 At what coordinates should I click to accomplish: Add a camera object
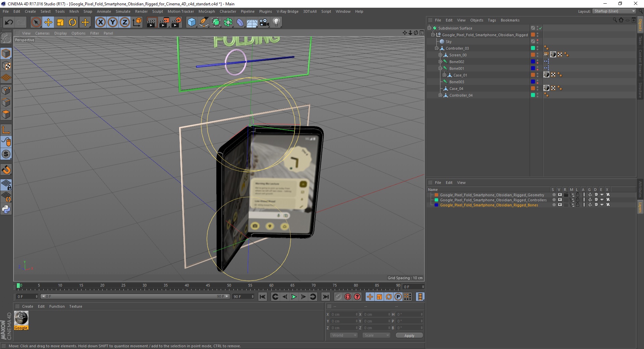pos(264,22)
